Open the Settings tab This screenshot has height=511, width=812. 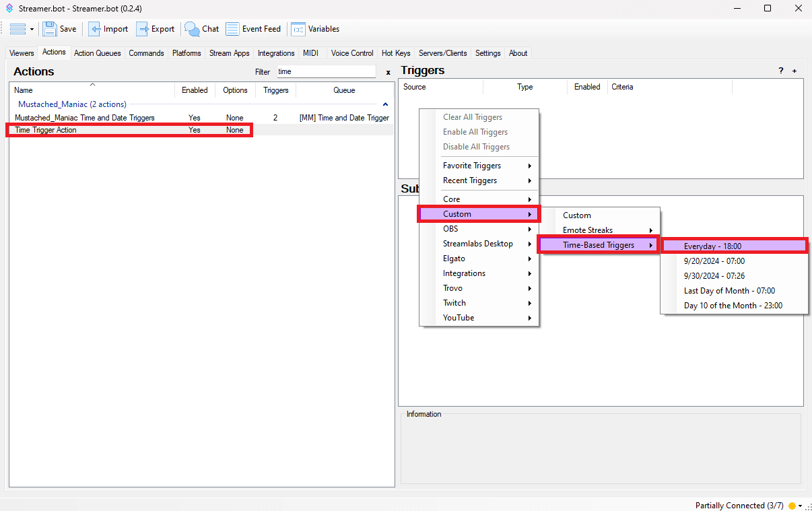[x=487, y=53]
